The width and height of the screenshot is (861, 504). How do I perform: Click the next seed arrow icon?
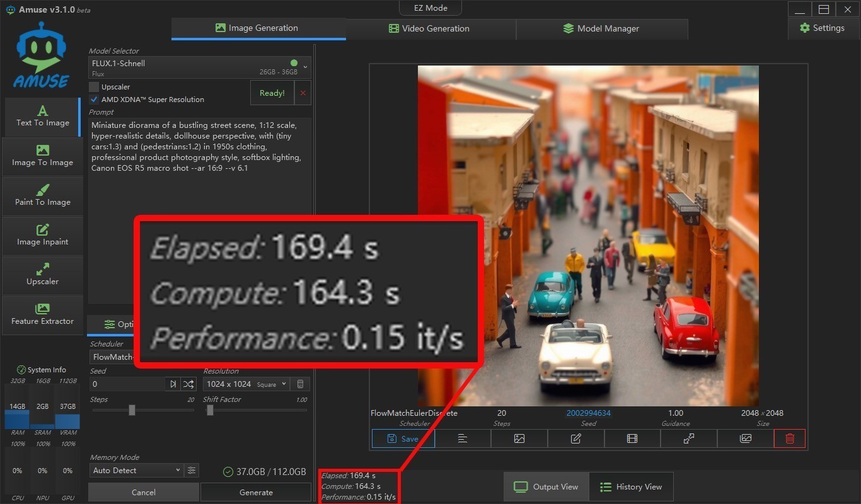(173, 384)
